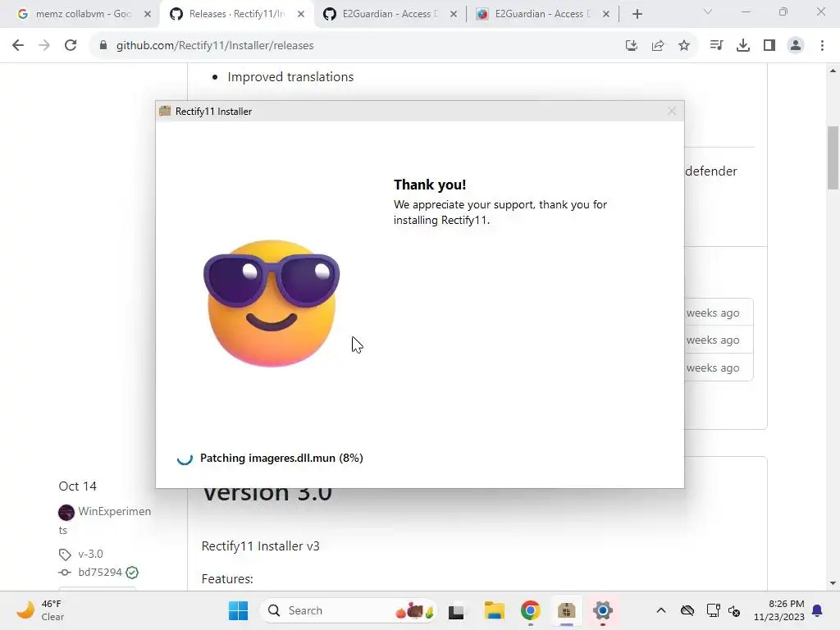The height and width of the screenshot is (630, 840).
Task: Open Chrome downloads icon
Action: pyautogui.click(x=743, y=46)
